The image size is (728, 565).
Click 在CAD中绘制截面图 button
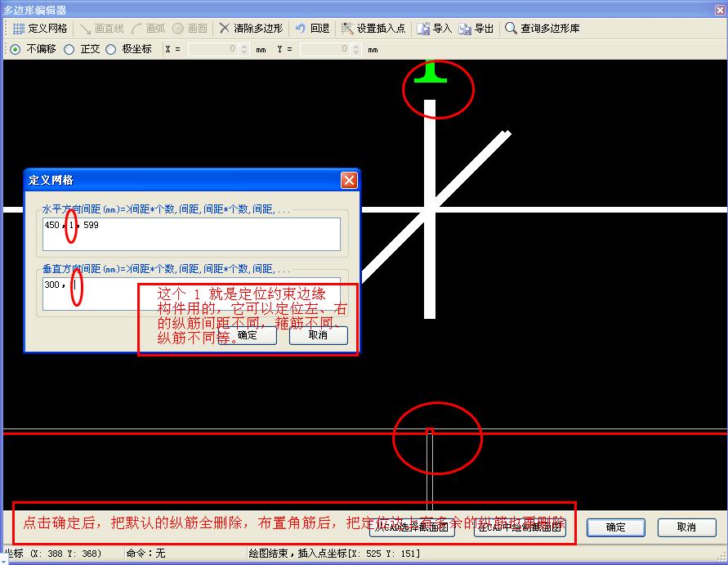[x=520, y=527]
